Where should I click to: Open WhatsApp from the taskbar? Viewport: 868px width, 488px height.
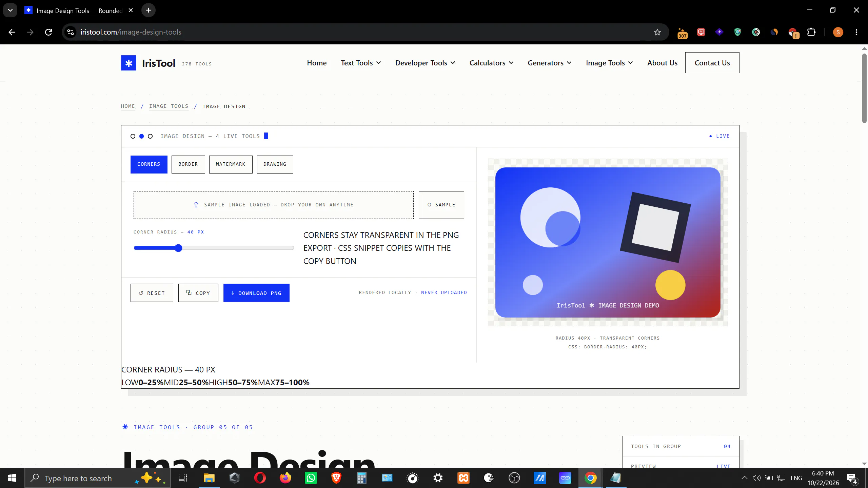(x=311, y=478)
